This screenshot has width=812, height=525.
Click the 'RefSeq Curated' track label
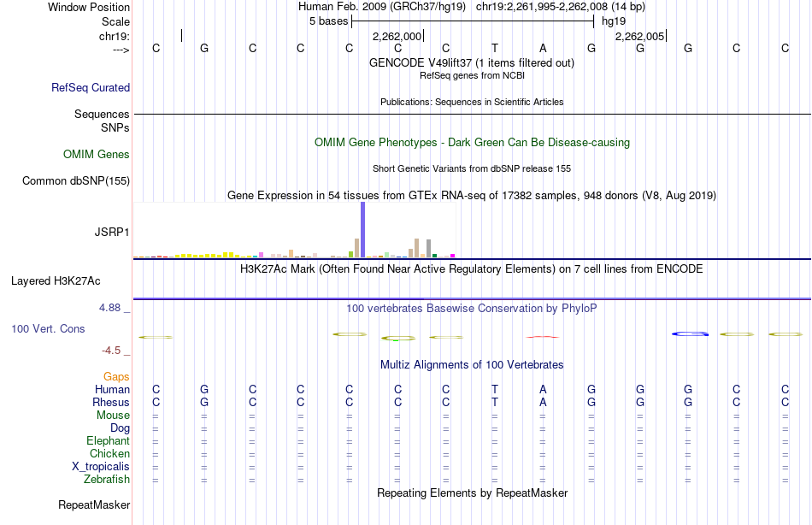91,87
